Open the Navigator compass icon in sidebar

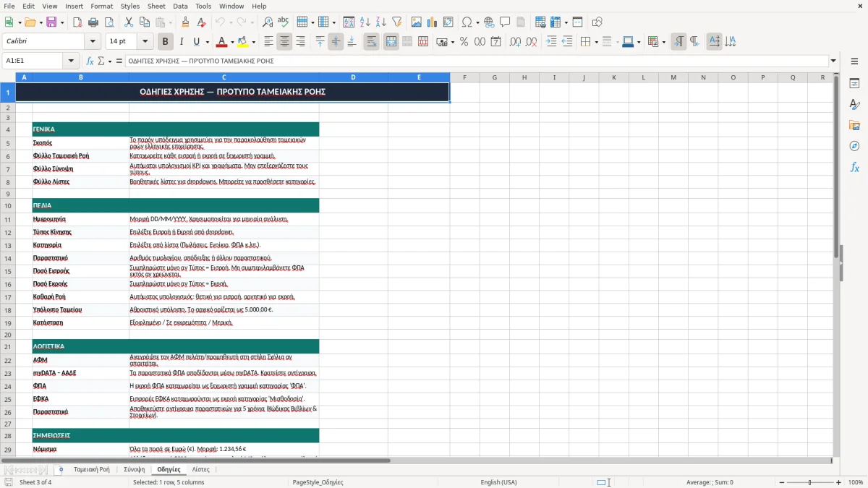[854, 146]
